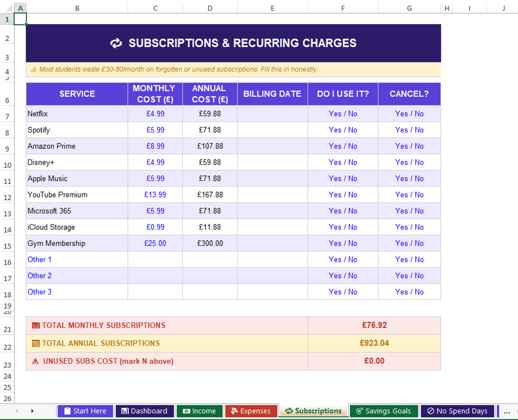This screenshot has height=420, width=518.
Task: Select the active cell A1
Action: coord(20,19)
